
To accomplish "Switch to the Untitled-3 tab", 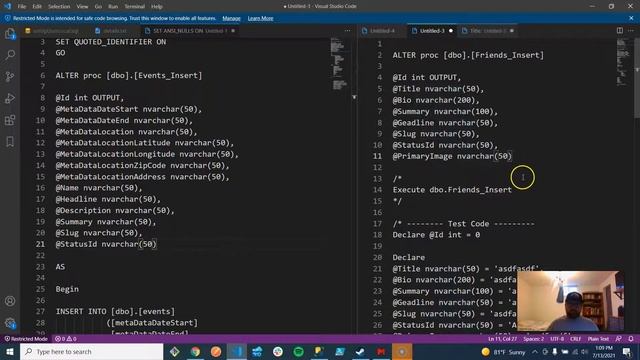I will [432, 31].
